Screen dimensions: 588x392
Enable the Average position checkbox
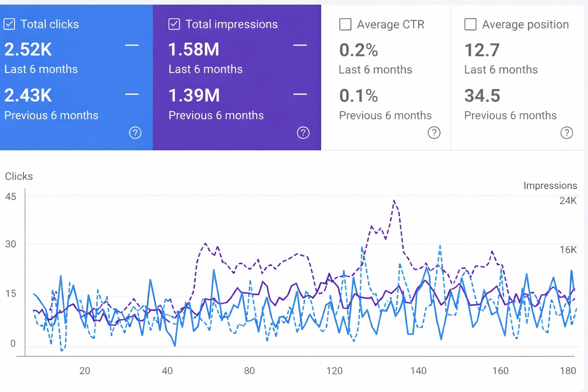click(x=470, y=24)
